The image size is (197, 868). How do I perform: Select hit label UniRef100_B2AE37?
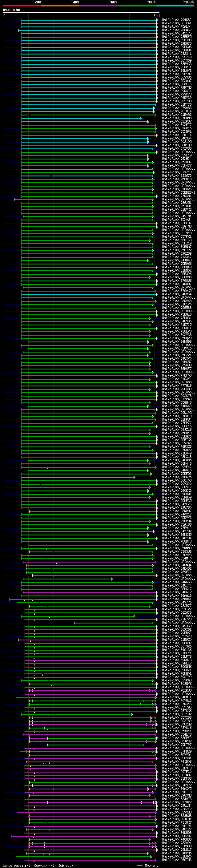point(177,223)
